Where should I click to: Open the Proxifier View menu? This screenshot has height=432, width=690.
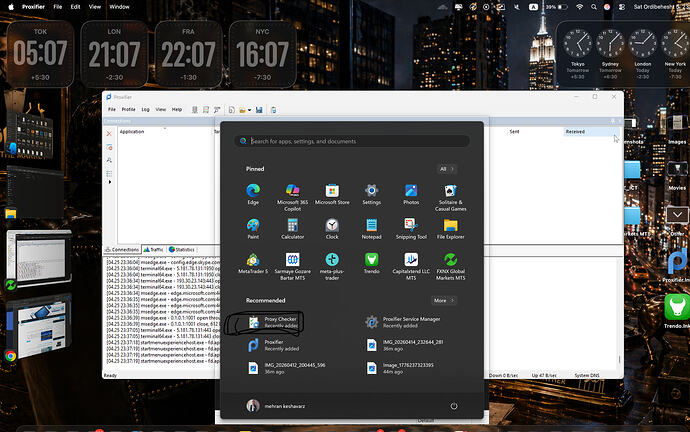pos(161,110)
